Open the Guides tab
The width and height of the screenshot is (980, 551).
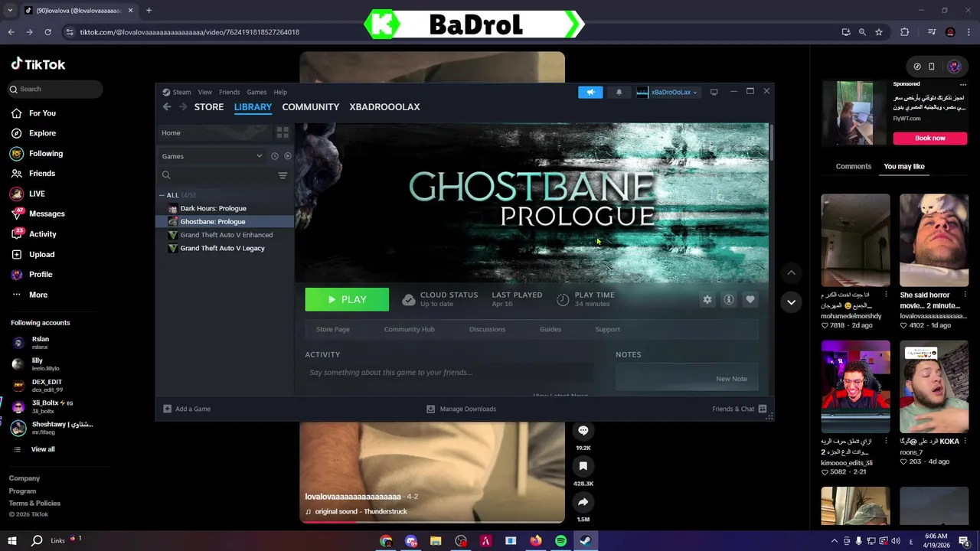point(550,329)
